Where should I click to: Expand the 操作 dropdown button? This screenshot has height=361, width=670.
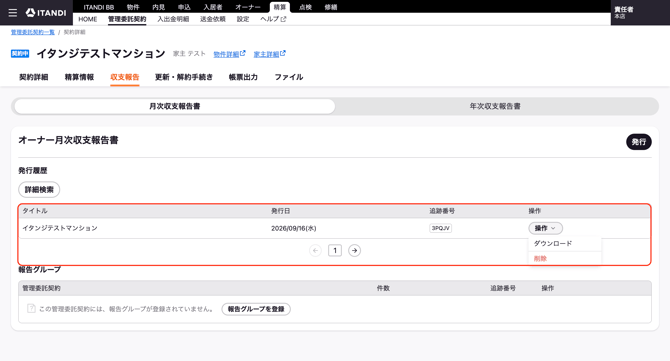click(x=545, y=228)
